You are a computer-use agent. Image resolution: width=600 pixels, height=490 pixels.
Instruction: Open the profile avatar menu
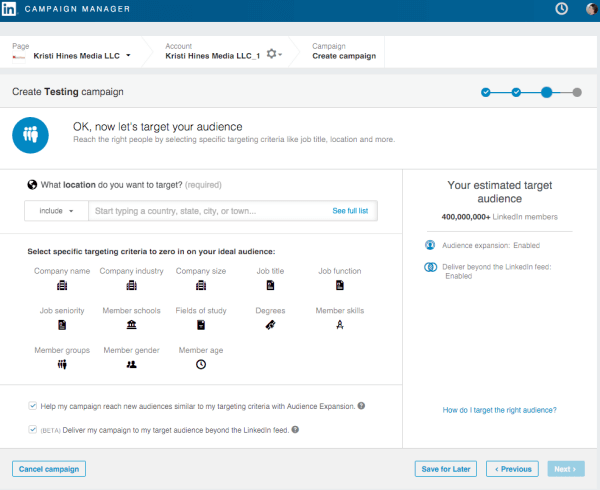tap(592, 8)
